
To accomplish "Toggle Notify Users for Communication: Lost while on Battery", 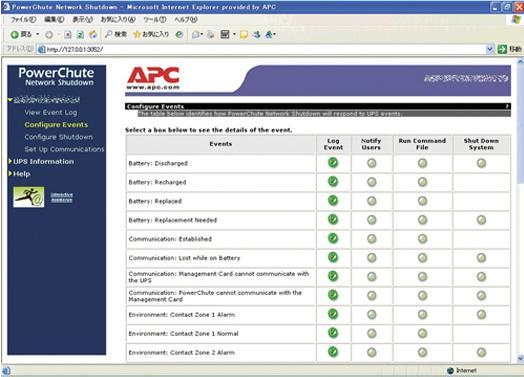I will coord(372,258).
